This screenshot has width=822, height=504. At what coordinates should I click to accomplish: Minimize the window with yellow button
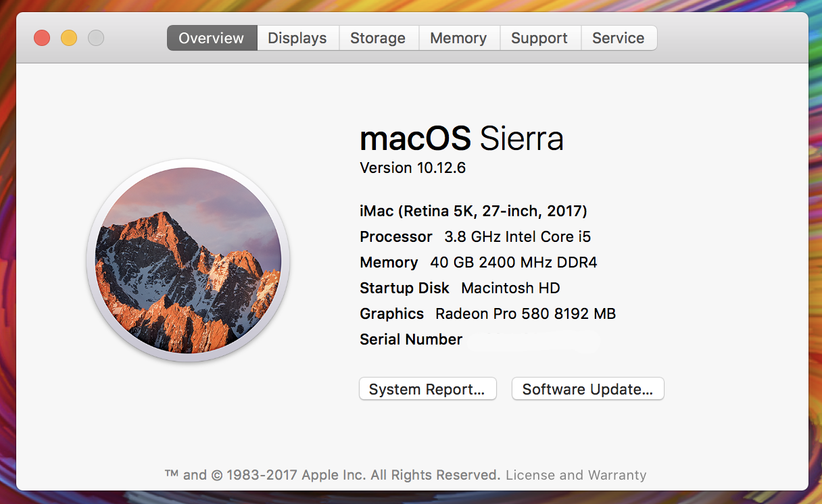pyautogui.click(x=69, y=38)
